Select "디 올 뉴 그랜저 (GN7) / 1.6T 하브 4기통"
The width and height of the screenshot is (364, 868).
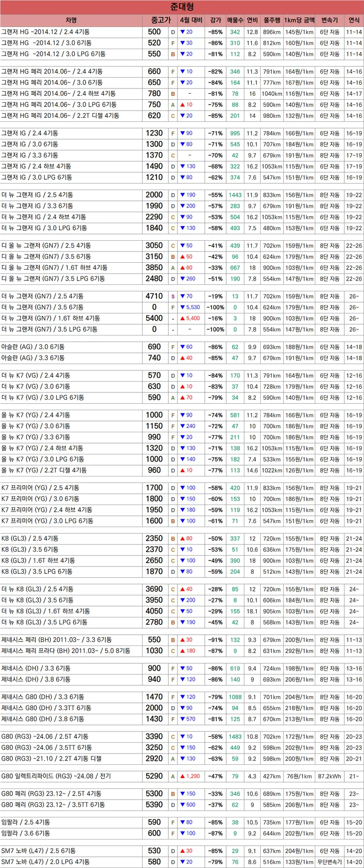click(x=71, y=268)
